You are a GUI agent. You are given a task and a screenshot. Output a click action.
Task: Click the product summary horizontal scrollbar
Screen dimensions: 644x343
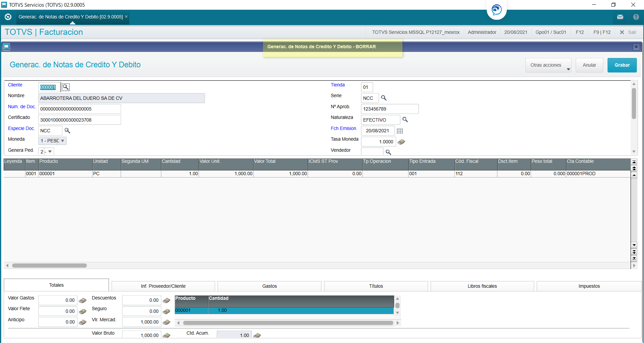click(x=288, y=323)
